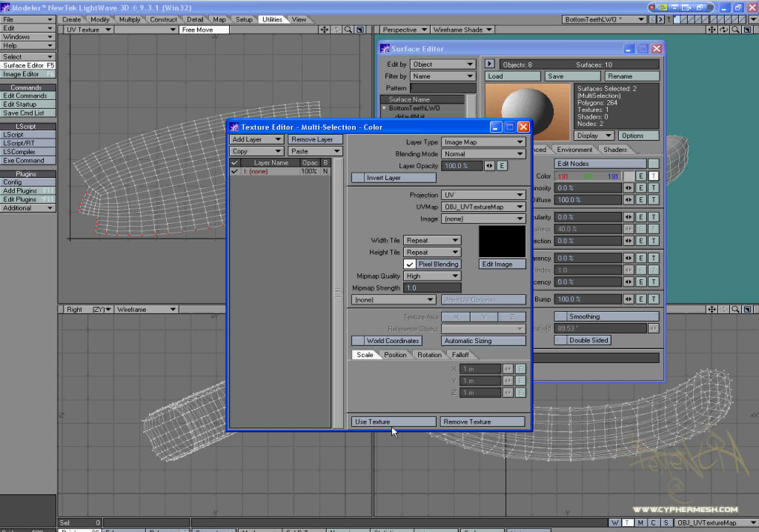Click the expand viewport icon in top-right corner
Viewport: 759px width, 532px height.
(747, 30)
